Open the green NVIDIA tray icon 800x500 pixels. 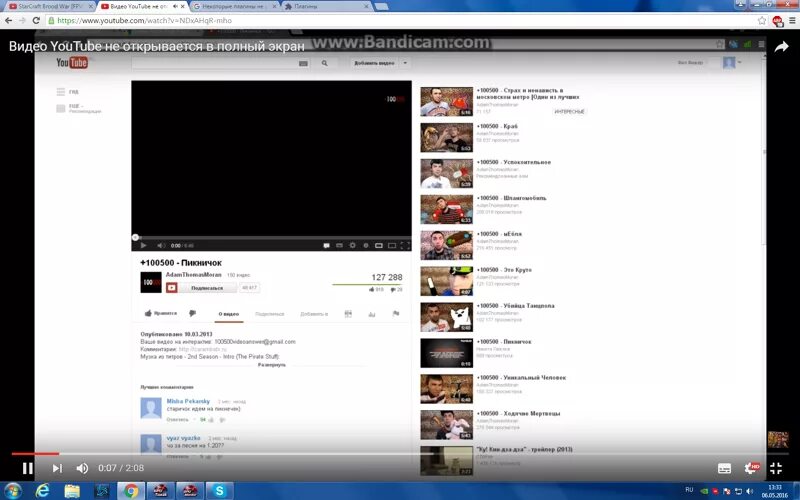(705, 491)
